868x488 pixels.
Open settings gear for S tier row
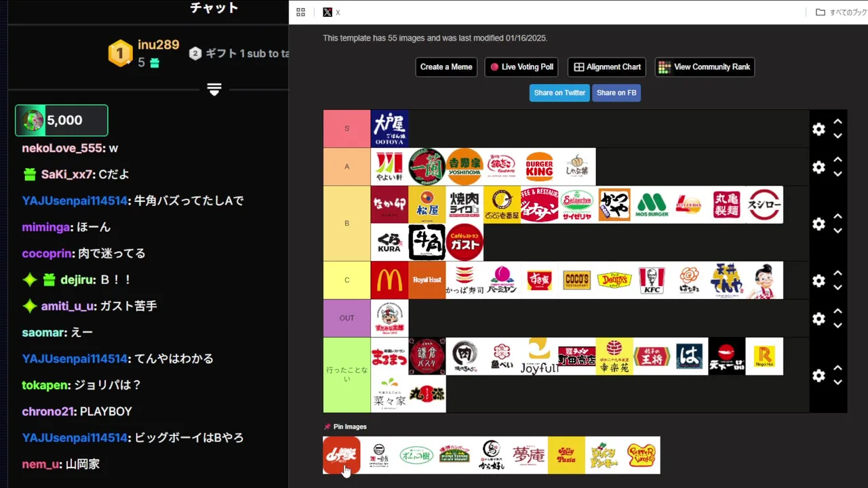[x=818, y=129]
